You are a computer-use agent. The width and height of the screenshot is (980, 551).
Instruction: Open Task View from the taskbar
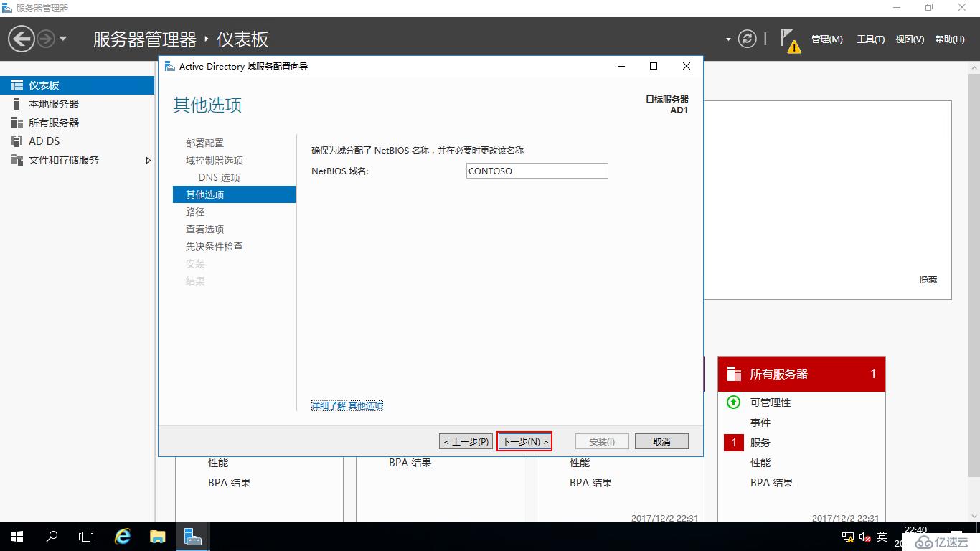(x=86, y=537)
